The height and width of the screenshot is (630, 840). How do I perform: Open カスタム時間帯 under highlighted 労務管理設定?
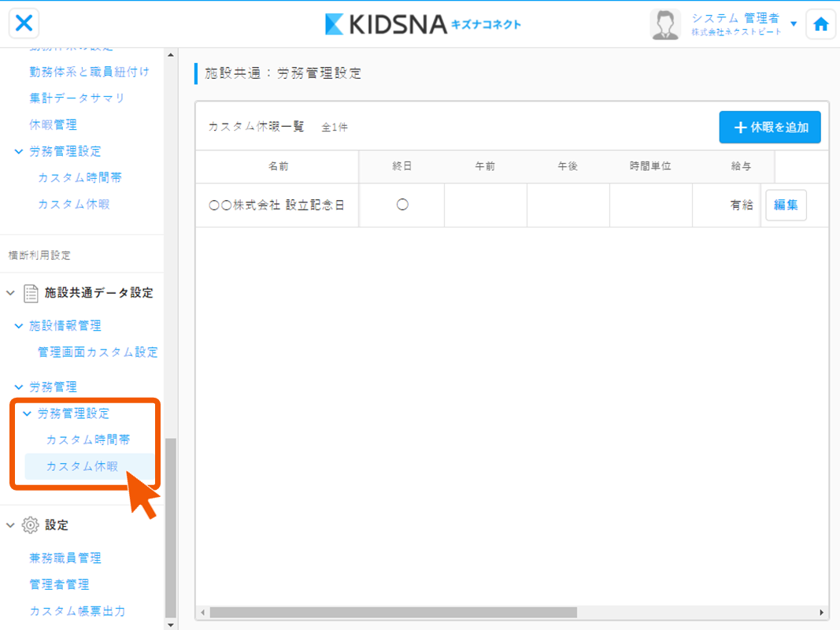(x=88, y=439)
